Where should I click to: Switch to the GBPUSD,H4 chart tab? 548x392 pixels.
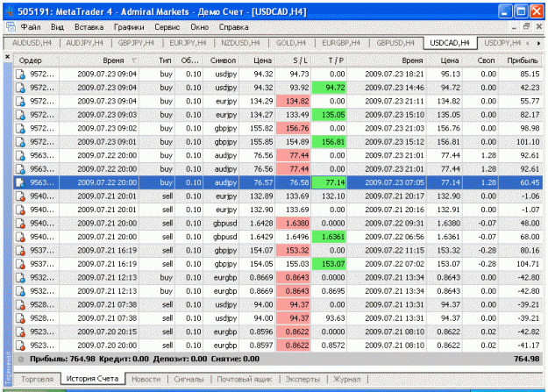click(x=395, y=43)
